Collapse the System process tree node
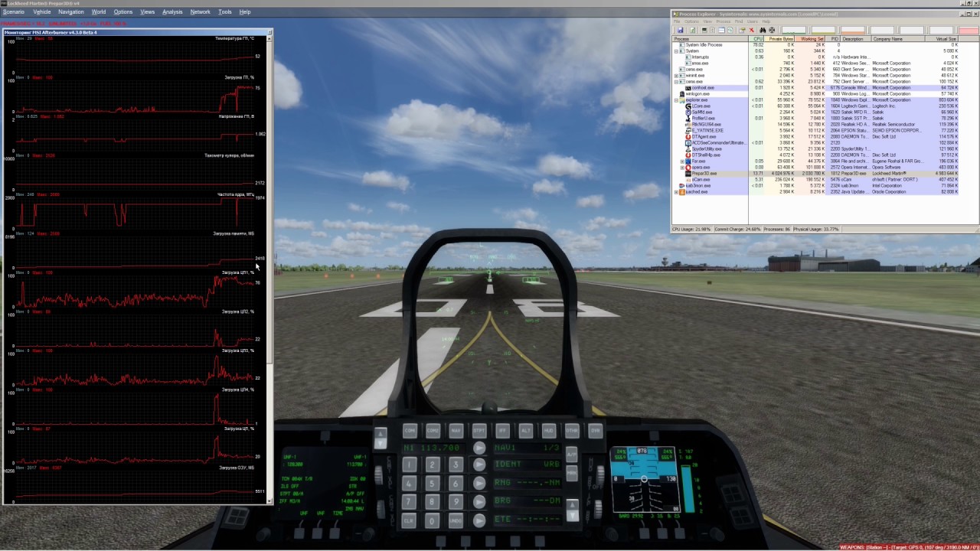 point(677,51)
